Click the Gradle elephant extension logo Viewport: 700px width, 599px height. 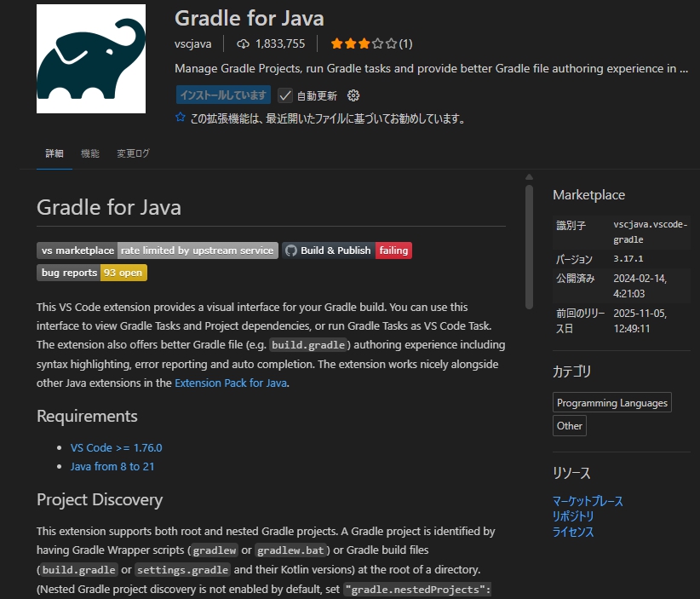pos(91,59)
